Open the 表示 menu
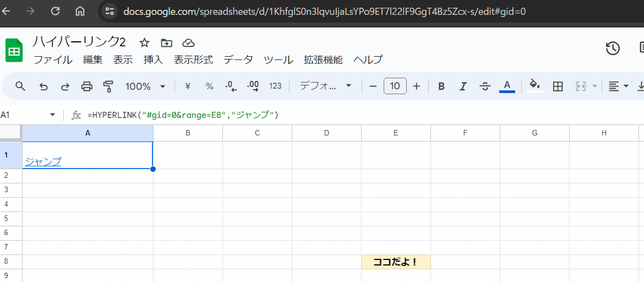 tap(123, 60)
